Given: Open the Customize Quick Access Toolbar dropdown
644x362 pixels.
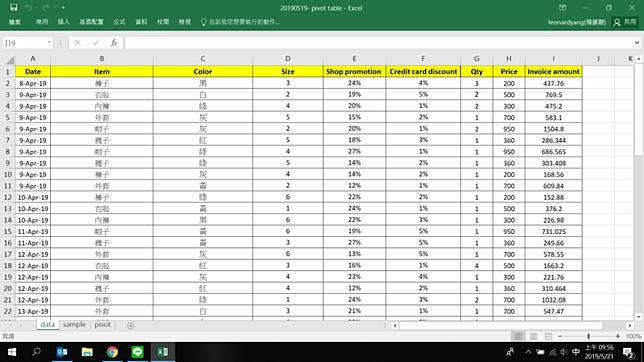Looking at the screenshot, I should tap(63, 8).
